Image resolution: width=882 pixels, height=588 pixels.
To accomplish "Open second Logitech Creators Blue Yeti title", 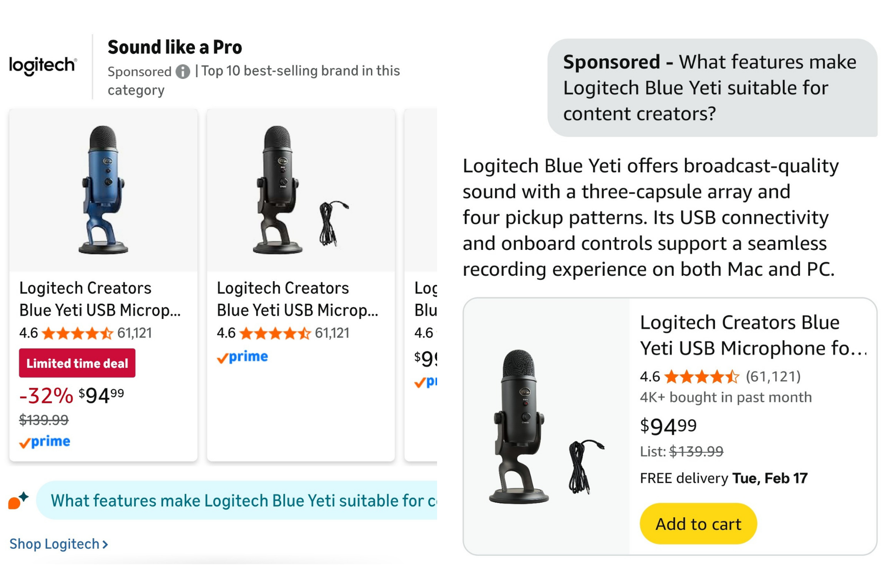I will click(x=297, y=299).
